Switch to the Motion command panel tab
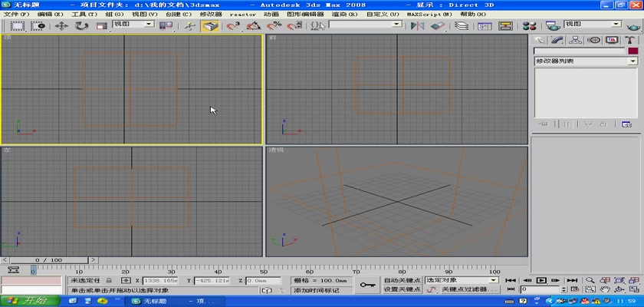The image size is (644, 307). click(593, 40)
